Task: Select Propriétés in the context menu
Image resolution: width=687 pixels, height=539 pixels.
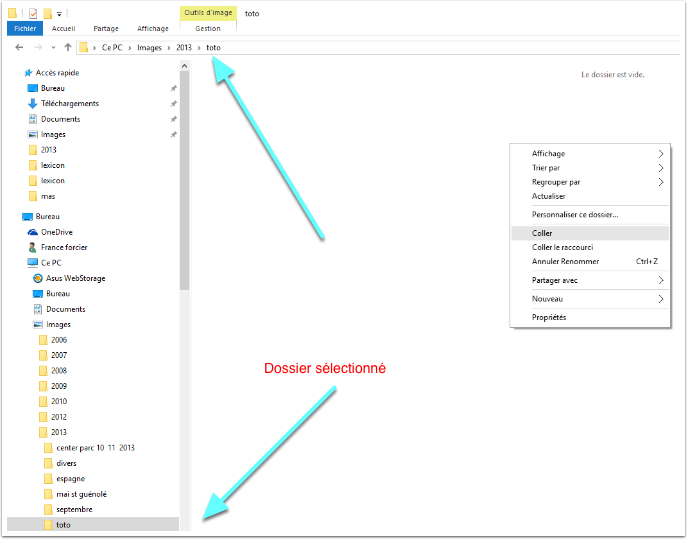Action: 549,317
